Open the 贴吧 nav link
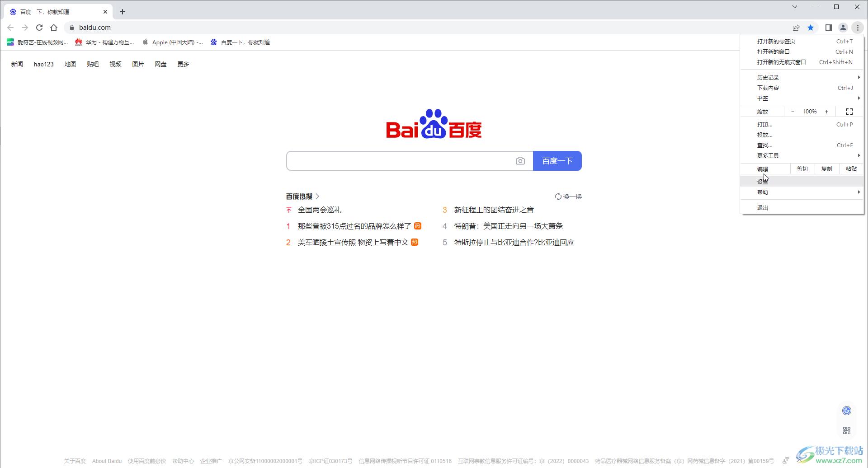This screenshot has height=468, width=868. pos(93,64)
